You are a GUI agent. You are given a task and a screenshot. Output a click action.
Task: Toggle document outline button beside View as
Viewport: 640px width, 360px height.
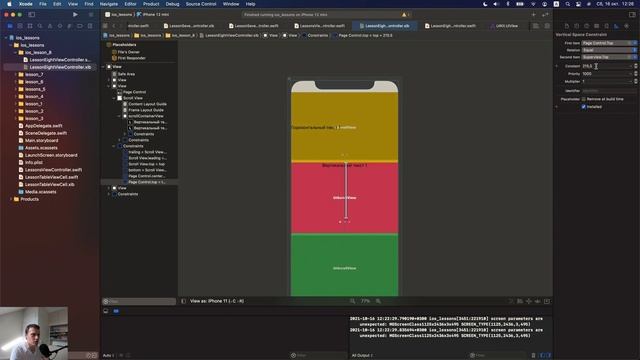184,301
